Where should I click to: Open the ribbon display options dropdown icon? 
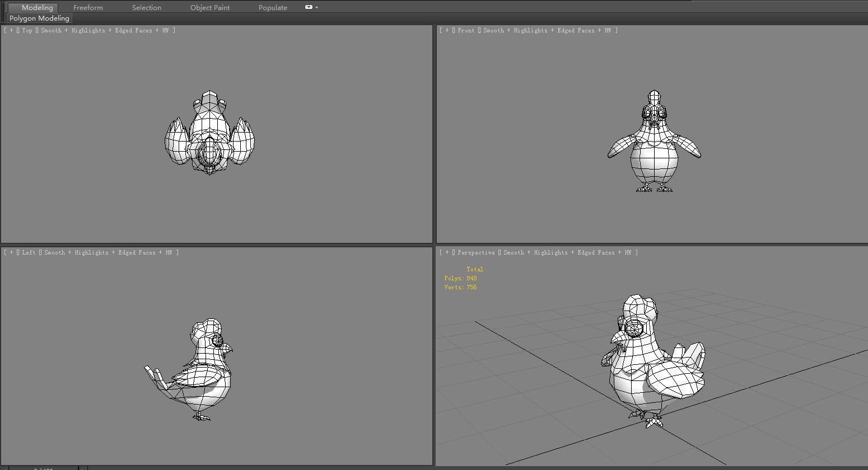click(x=311, y=7)
